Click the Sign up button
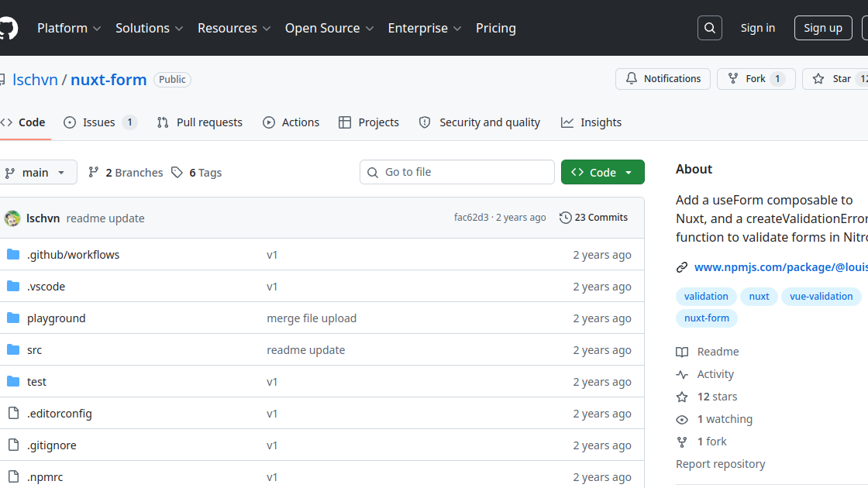The image size is (868, 488). [x=822, y=28]
